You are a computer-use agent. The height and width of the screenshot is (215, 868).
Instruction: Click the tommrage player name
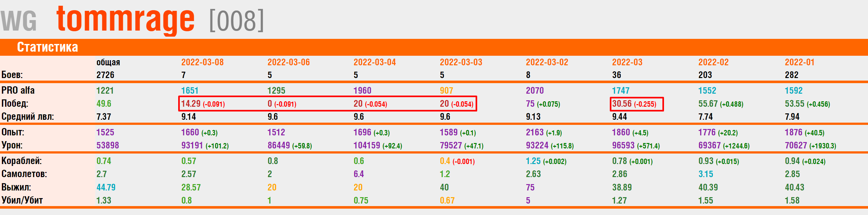125,19
